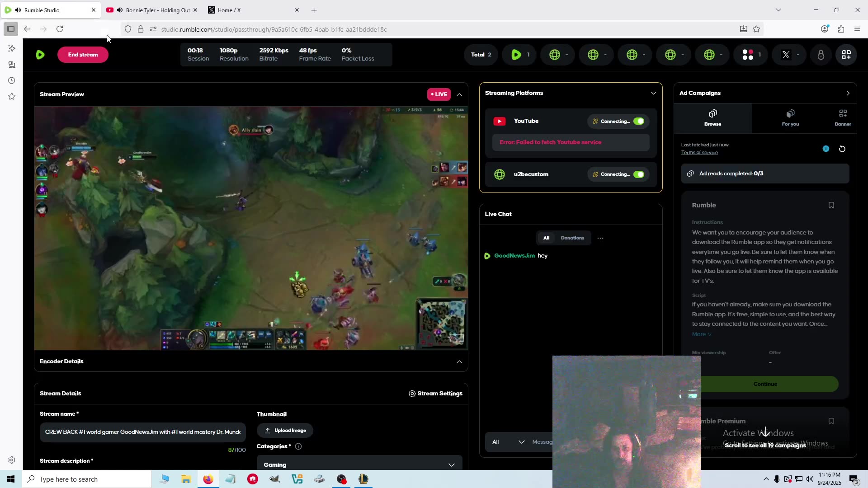
Task: End the live stream
Action: [x=83, y=55]
